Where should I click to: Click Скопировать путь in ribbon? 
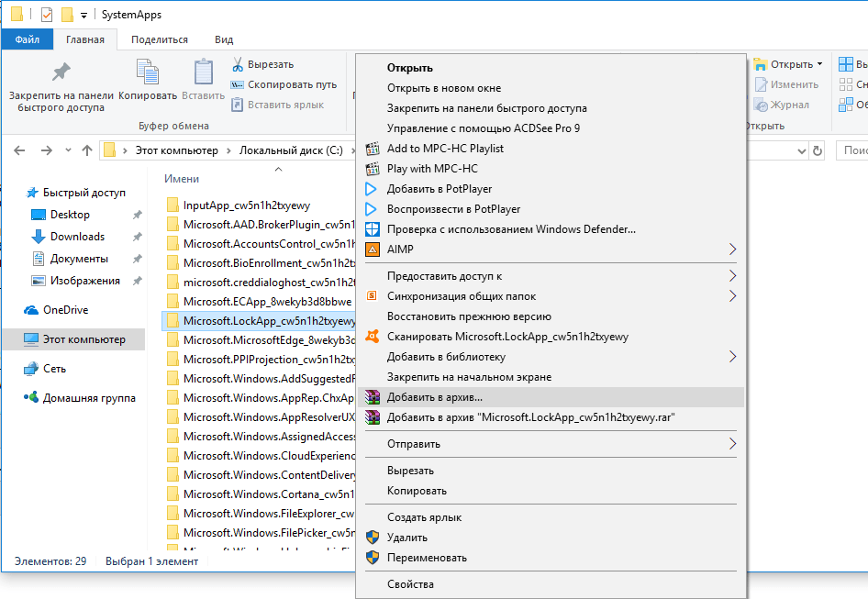(284, 84)
